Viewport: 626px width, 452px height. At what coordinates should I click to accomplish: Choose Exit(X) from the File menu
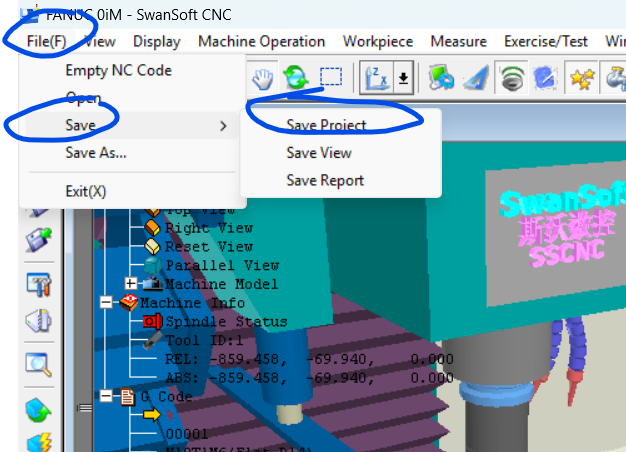coord(86,191)
